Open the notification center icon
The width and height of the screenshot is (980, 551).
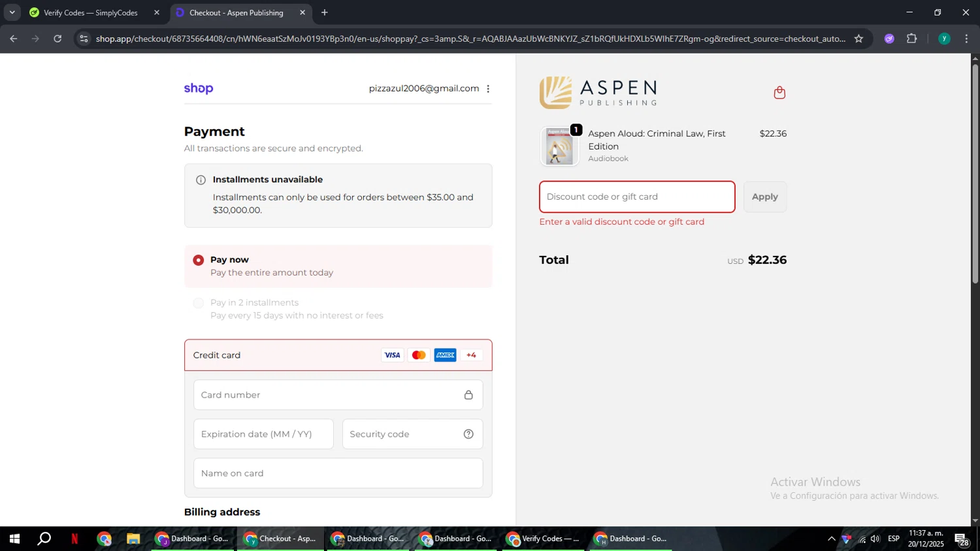point(962,539)
